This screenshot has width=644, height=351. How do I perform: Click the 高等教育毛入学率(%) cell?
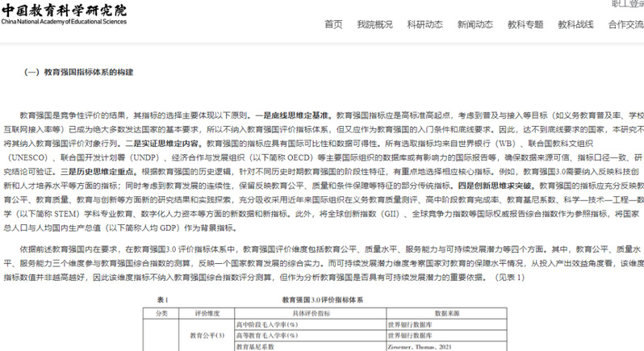point(311,336)
